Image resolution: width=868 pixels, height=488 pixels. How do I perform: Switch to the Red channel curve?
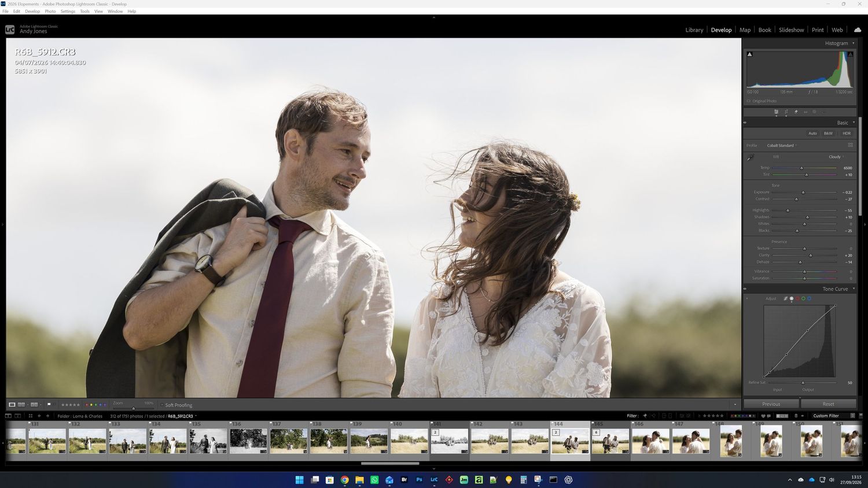797,299
